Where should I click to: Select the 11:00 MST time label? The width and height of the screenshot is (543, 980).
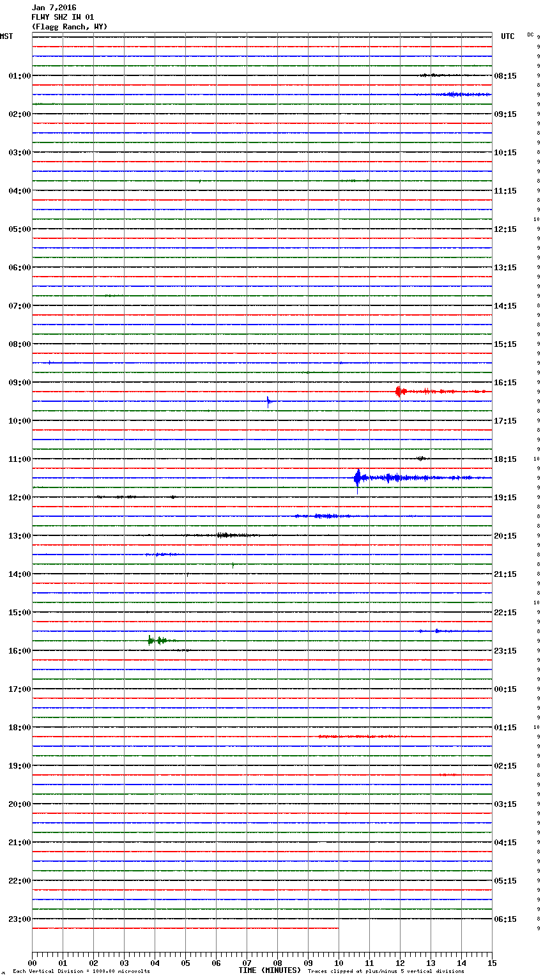19,459
